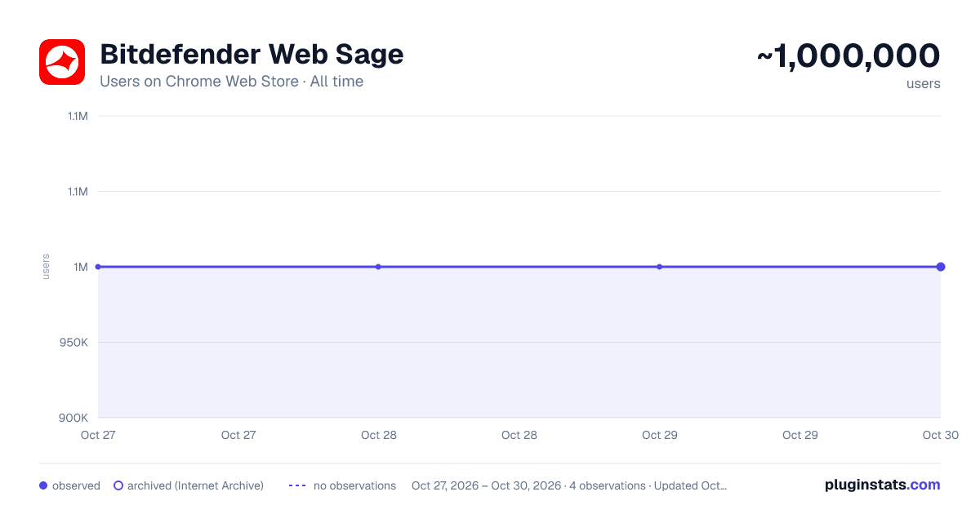Click the Bitdefender Web Sage title
The height and width of the screenshot is (514, 980).
(x=252, y=55)
